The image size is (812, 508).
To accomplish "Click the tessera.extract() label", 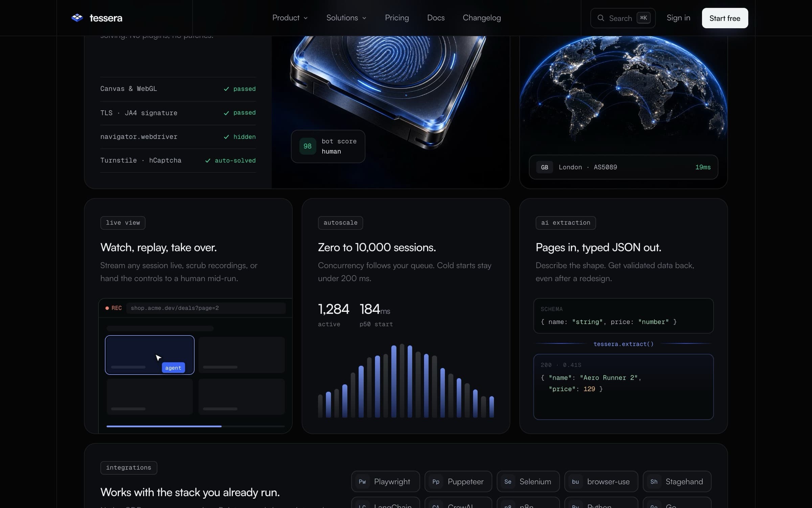I will tap(623, 344).
